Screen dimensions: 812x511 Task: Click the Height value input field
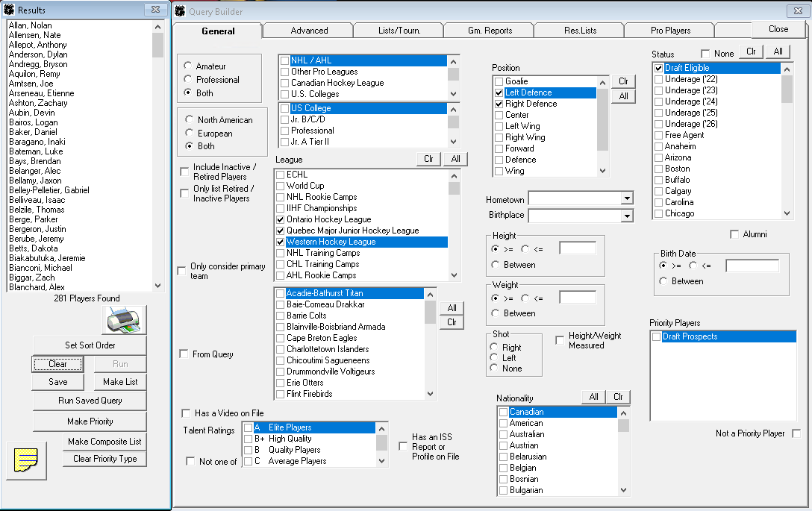(x=578, y=248)
